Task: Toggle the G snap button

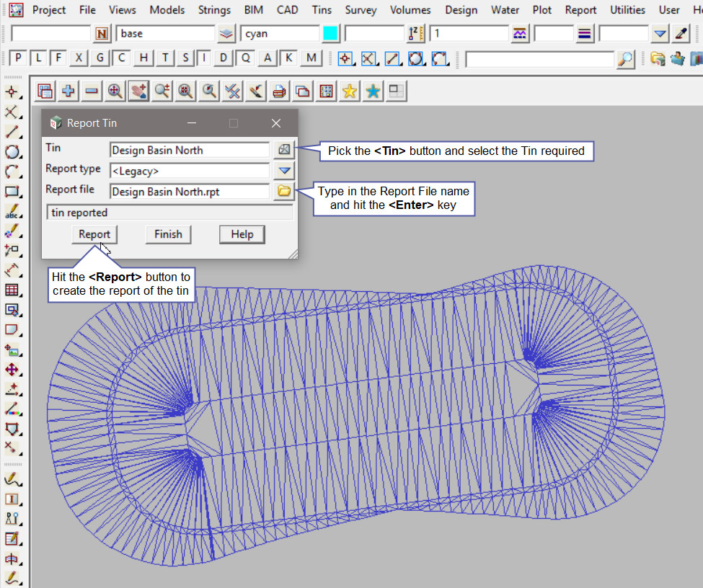Action: [99, 58]
